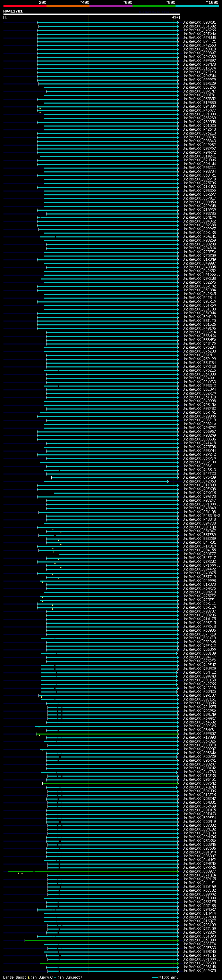
Task: Click the UniRef100_Q7ZW20 hit label
Action: click(199, 932)
